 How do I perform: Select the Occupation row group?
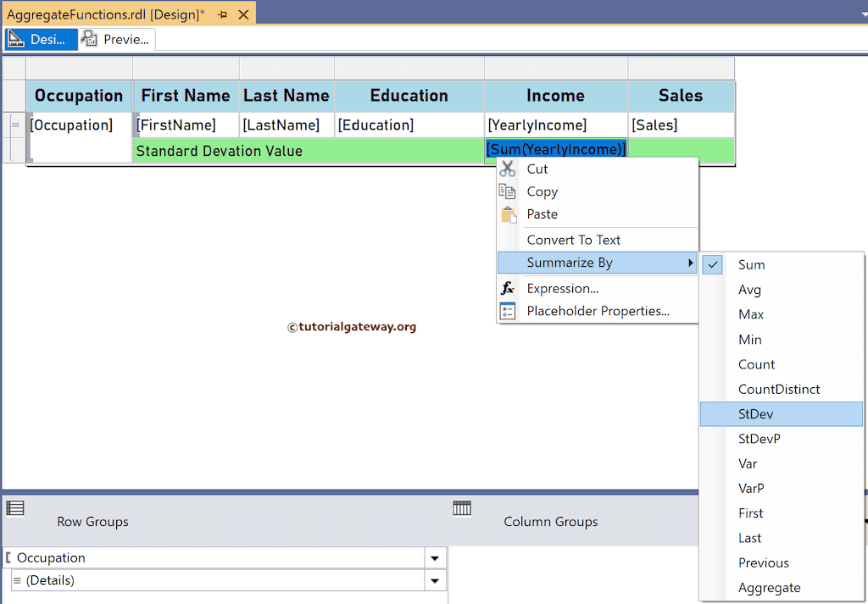(214, 558)
